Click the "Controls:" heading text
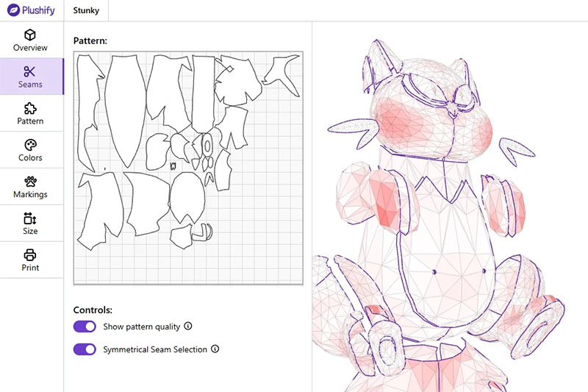Viewport: 588px width, 392px height. point(93,310)
